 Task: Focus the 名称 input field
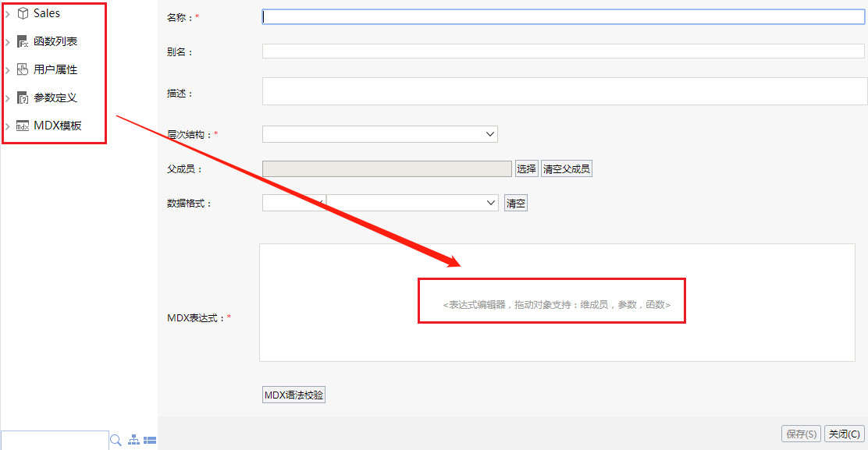563,17
